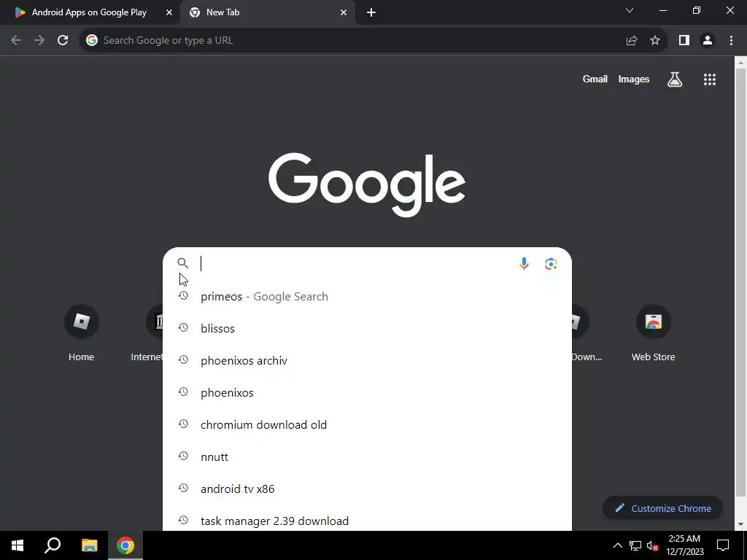Open a new tab with plus button
The image size is (747, 560).
click(x=371, y=13)
